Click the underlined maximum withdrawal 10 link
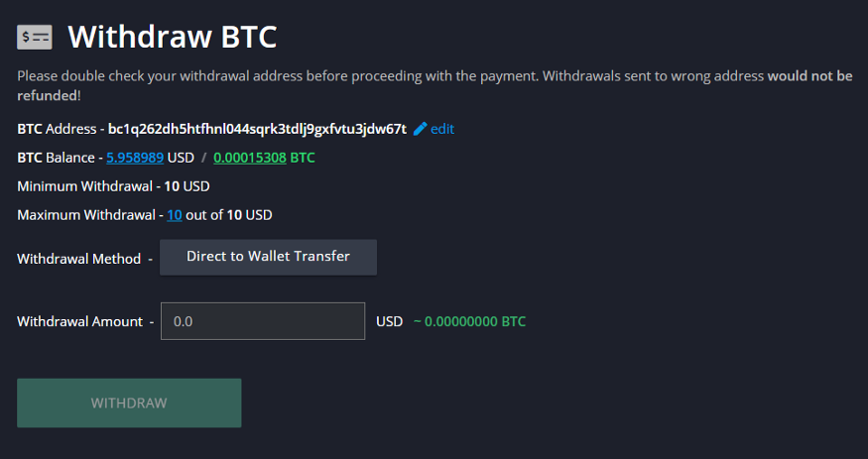The image size is (868, 459). point(174,214)
